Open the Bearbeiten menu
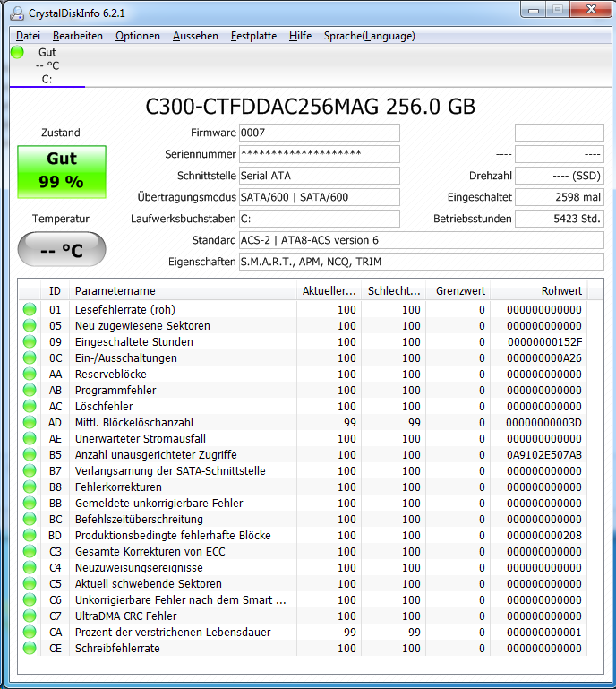 tap(78, 36)
